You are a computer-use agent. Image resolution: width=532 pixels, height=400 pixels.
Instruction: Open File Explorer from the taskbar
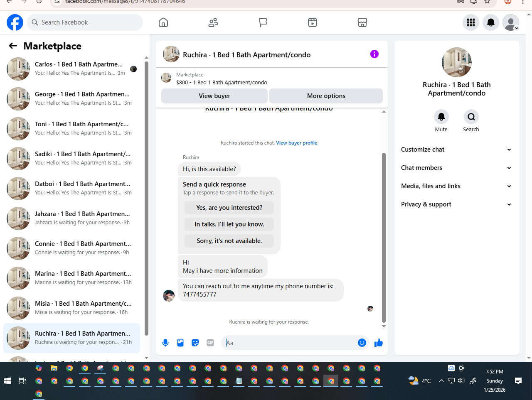point(54,368)
